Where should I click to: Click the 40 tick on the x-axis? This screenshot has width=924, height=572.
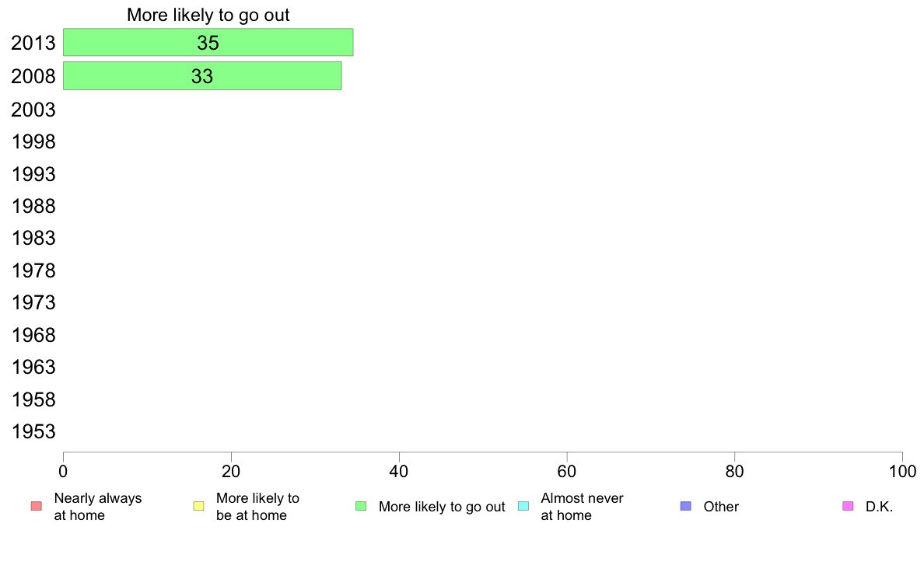tap(399, 471)
